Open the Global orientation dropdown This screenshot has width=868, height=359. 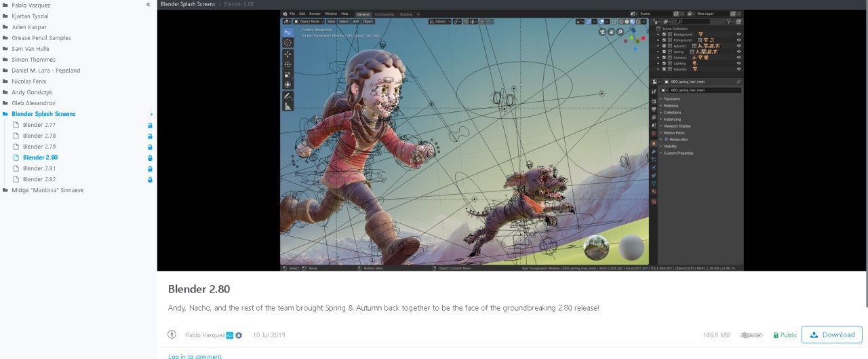(x=439, y=22)
